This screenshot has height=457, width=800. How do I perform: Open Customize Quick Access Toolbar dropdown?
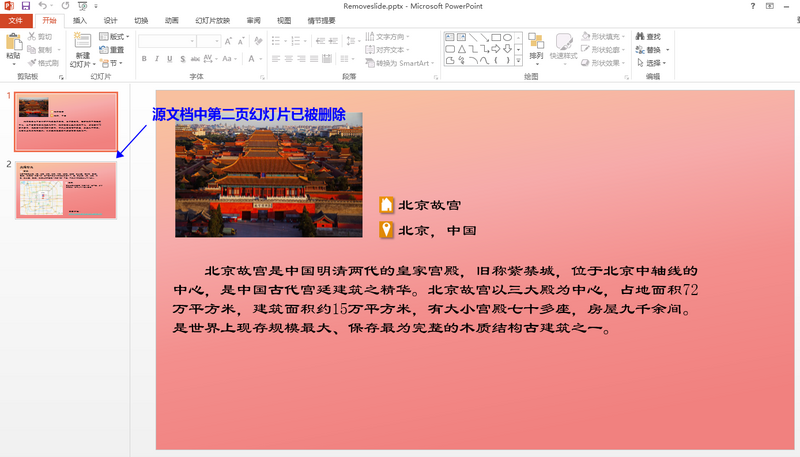click(96, 6)
